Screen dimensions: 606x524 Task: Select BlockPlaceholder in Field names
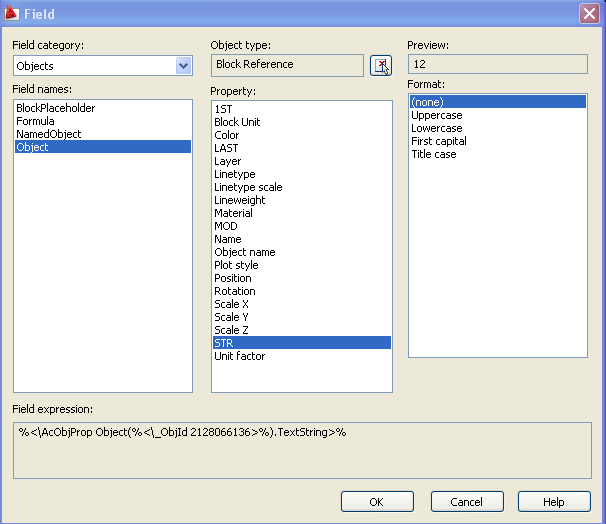[x=103, y=108]
